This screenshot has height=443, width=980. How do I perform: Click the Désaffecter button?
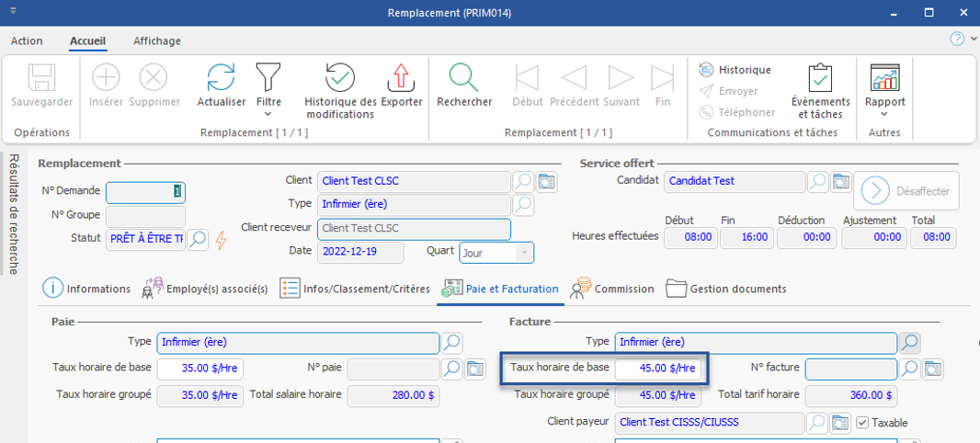(x=906, y=191)
